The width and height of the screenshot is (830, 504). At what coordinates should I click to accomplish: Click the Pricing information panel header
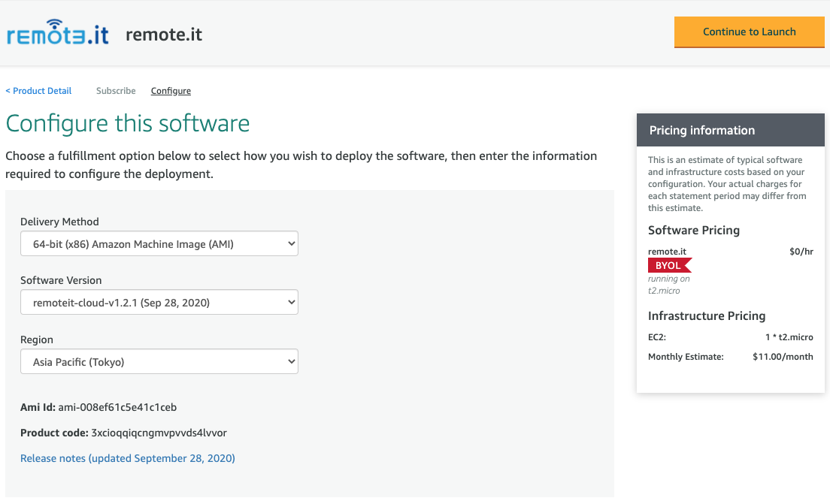pyautogui.click(x=731, y=130)
